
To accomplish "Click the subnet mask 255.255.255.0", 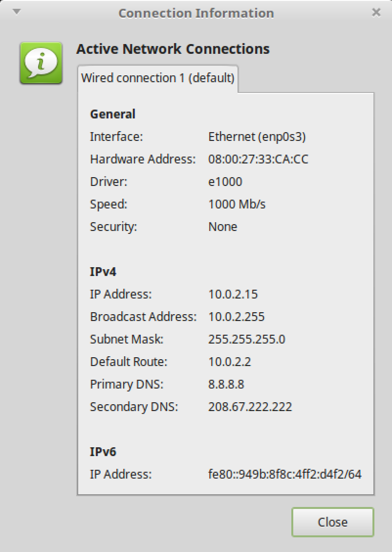I will [x=246, y=339].
